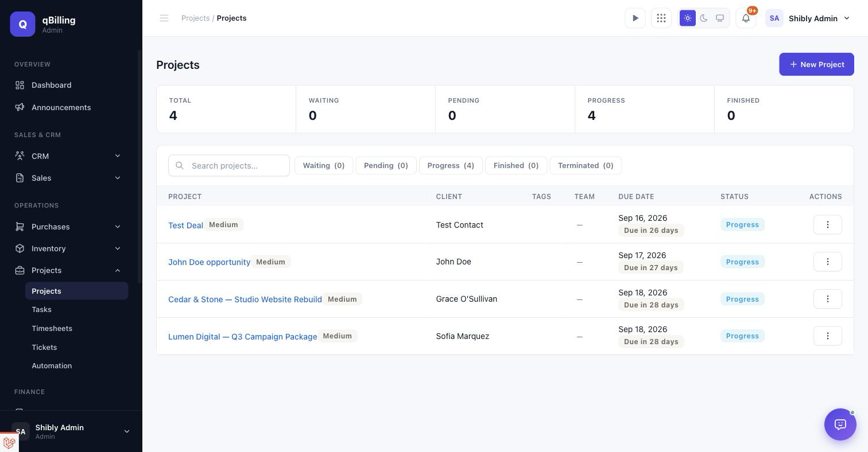The height and width of the screenshot is (452, 868).
Task: Switch to dark theme mode
Action: click(x=704, y=18)
